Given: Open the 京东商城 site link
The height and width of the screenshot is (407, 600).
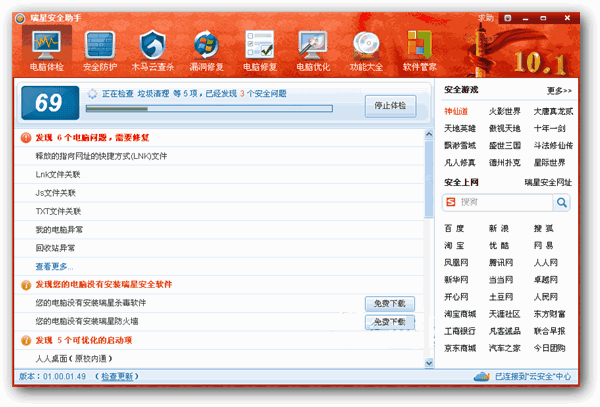Looking at the screenshot, I should pyautogui.click(x=460, y=348).
